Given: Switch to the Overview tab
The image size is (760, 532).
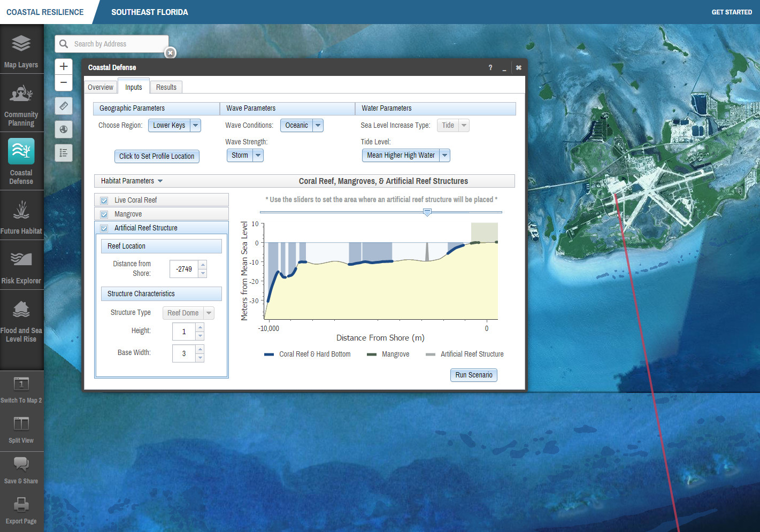Looking at the screenshot, I should tap(101, 87).
